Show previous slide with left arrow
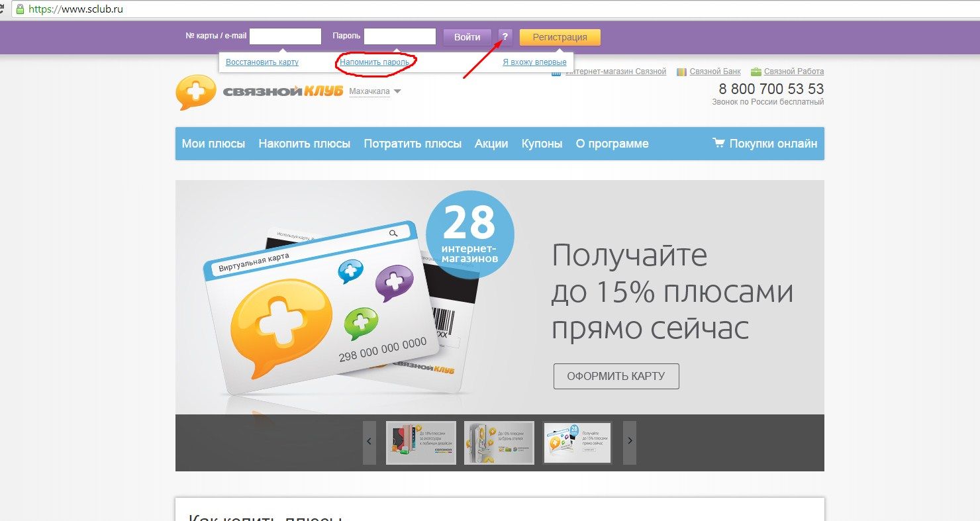Image resolution: width=980 pixels, height=521 pixels. click(369, 442)
